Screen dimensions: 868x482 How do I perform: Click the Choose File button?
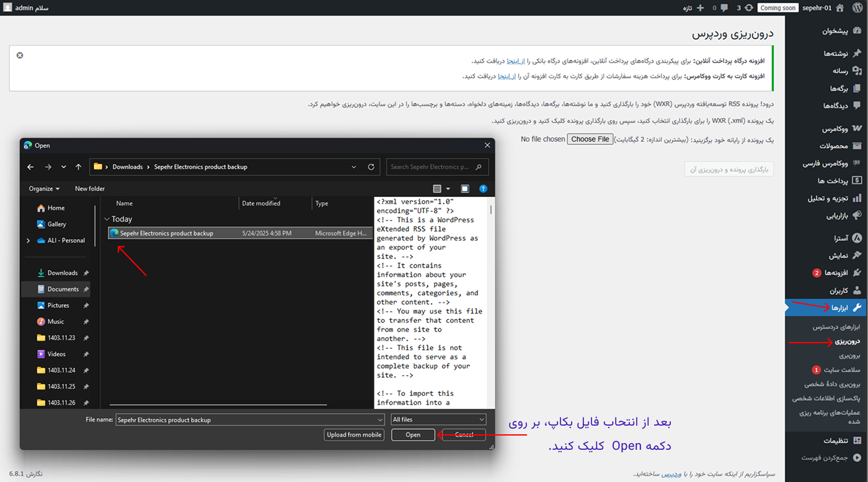coord(590,139)
